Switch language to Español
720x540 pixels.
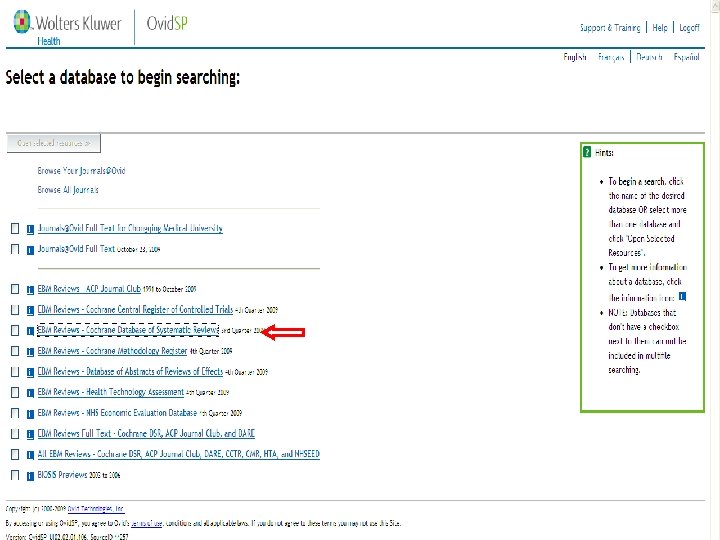click(686, 57)
